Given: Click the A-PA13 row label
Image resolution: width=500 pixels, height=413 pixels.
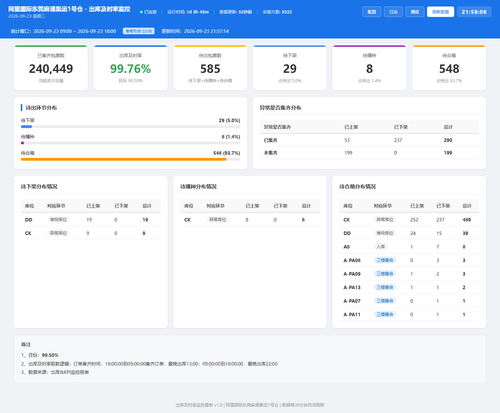Looking at the screenshot, I should [x=352, y=287].
